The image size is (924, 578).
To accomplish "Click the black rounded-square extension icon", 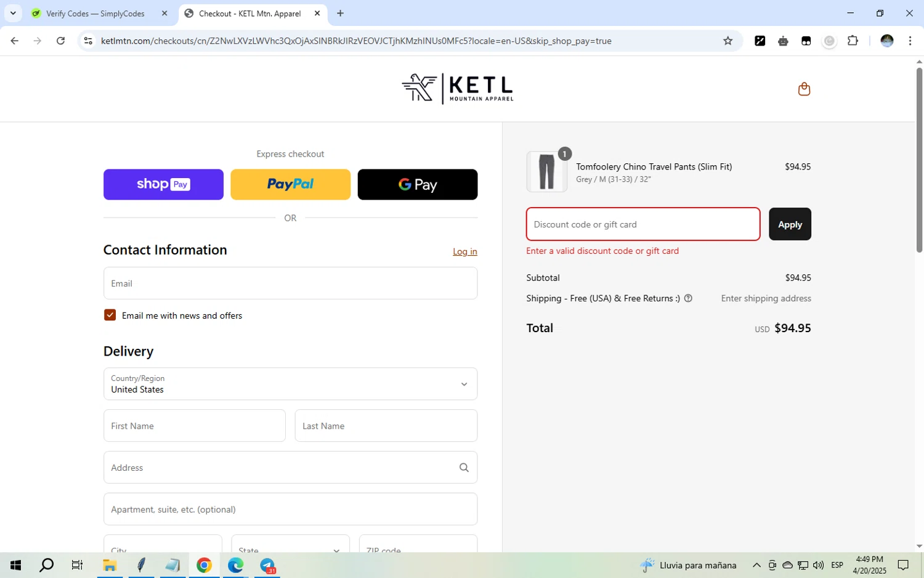I will pyautogui.click(x=806, y=41).
